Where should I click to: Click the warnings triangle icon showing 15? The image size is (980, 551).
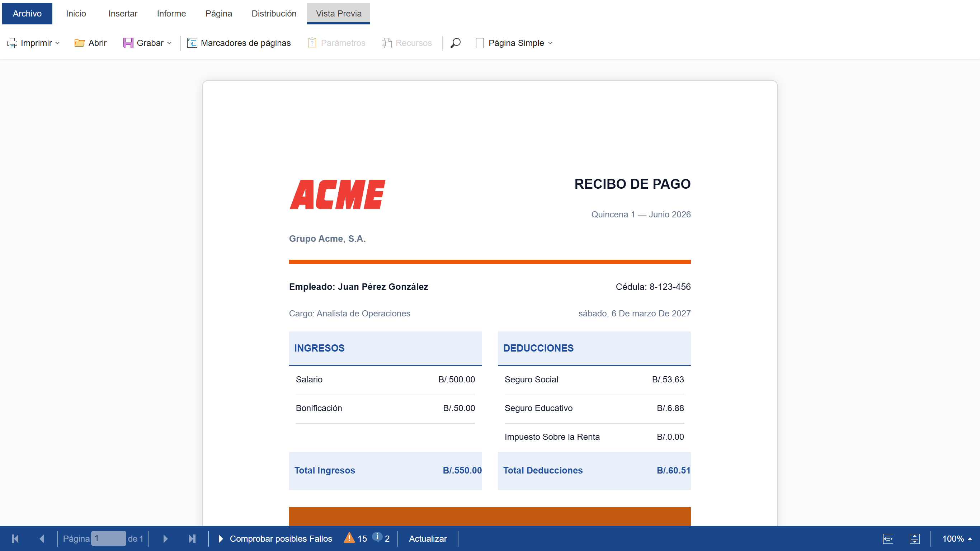[x=349, y=538]
